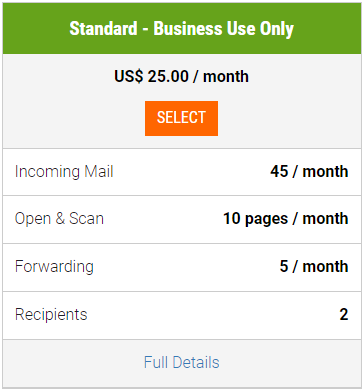The height and width of the screenshot is (390, 364).
Task: Click the Standard - Business Use Only header
Action: click(182, 29)
